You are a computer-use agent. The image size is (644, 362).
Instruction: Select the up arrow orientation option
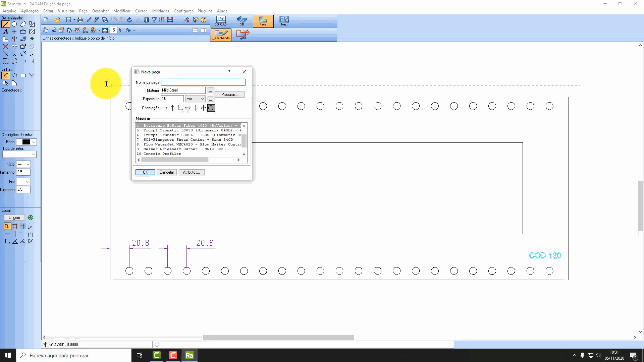pyautogui.click(x=172, y=108)
